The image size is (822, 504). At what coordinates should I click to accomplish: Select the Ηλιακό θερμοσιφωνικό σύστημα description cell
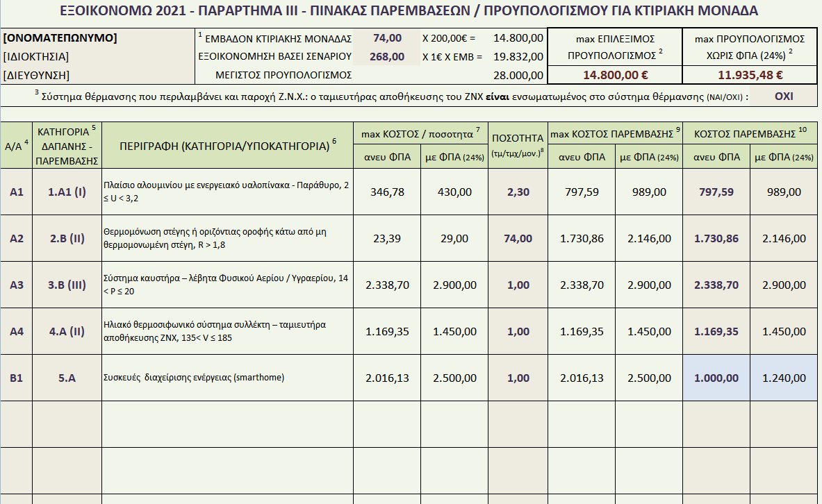click(x=227, y=331)
